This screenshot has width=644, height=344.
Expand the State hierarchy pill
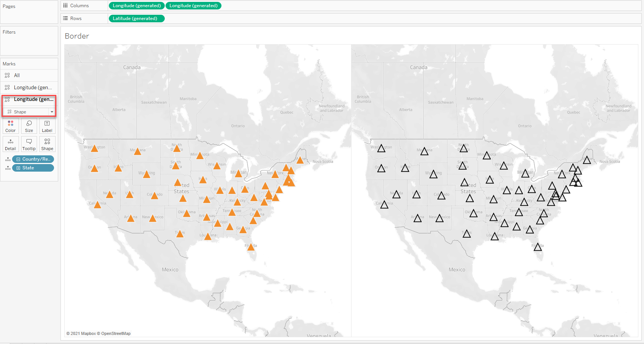[18, 168]
